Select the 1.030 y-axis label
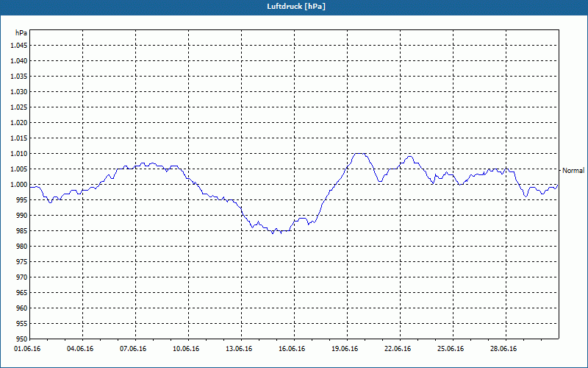Viewport: 588px width, 368px height. click(19, 91)
